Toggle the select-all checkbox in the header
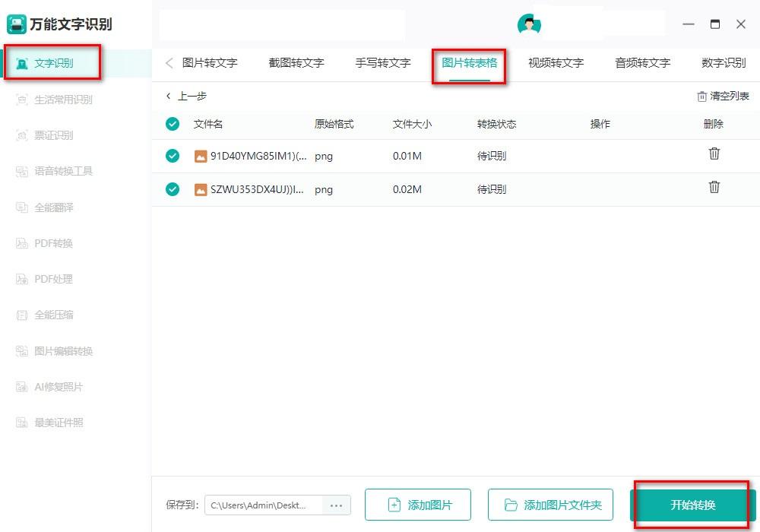Image resolution: width=760 pixels, height=532 pixels. tap(172, 124)
